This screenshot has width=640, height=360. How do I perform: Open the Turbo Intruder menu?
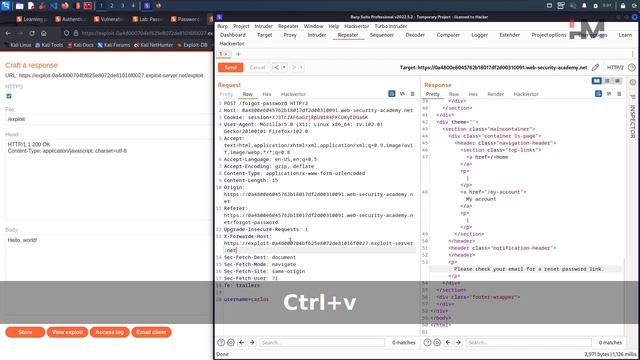391,26
